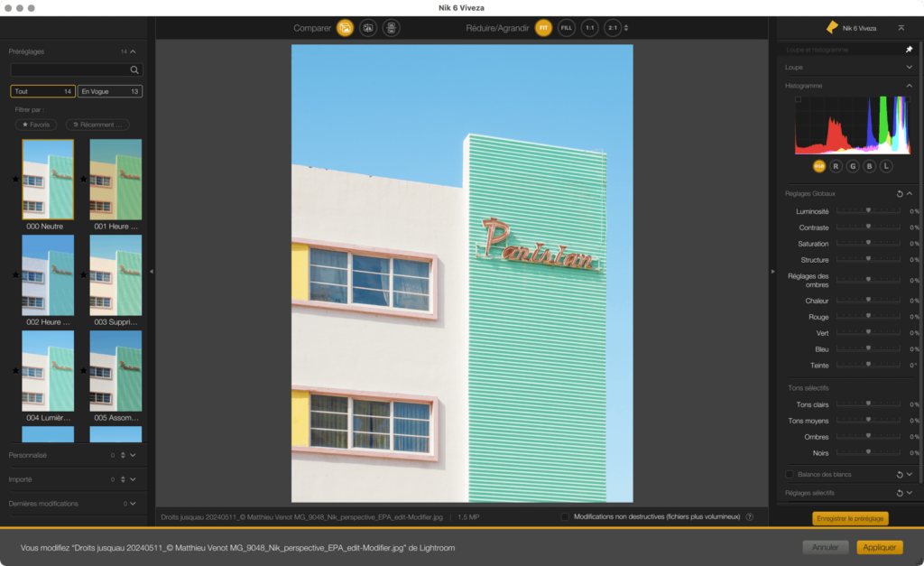The image size is (924, 566).
Task: Click the Structure slider
Action: [868, 259]
